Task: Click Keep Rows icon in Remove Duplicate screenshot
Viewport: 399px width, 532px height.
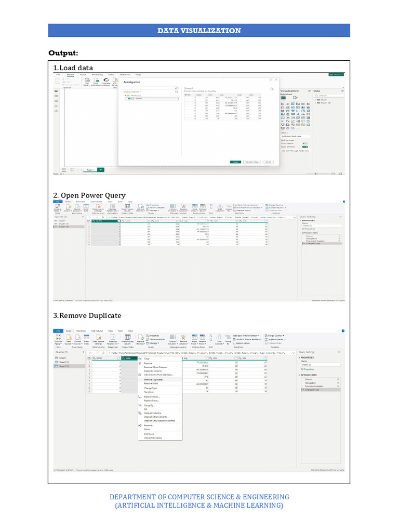Action: pyautogui.click(x=194, y=337)
